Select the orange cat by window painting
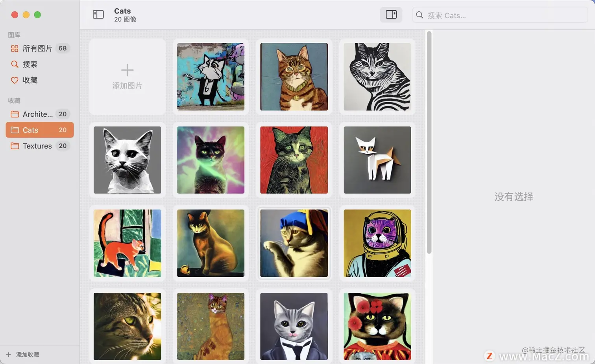This screenshot has height=364, width=595. (127, 243)
